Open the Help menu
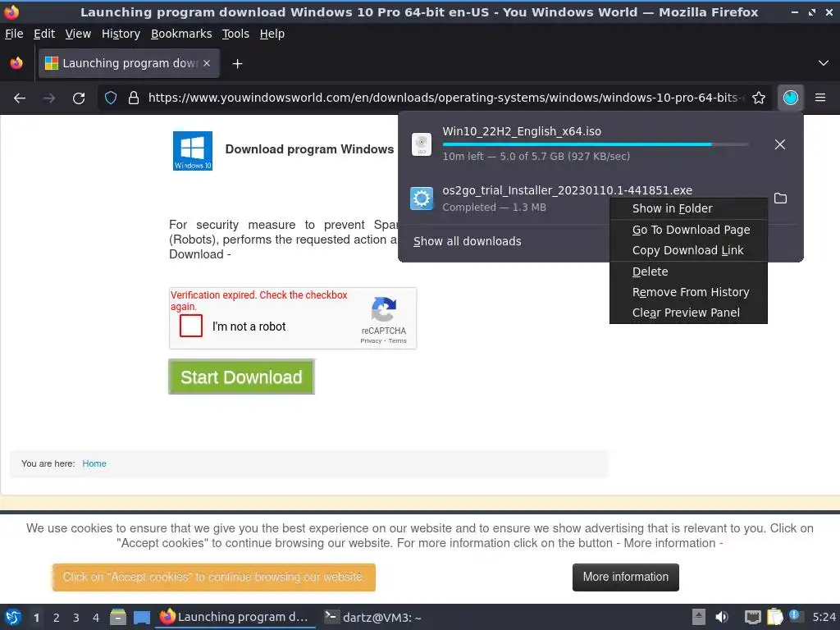Viewport: 840px width, 630px height. (x=272, y=34)
